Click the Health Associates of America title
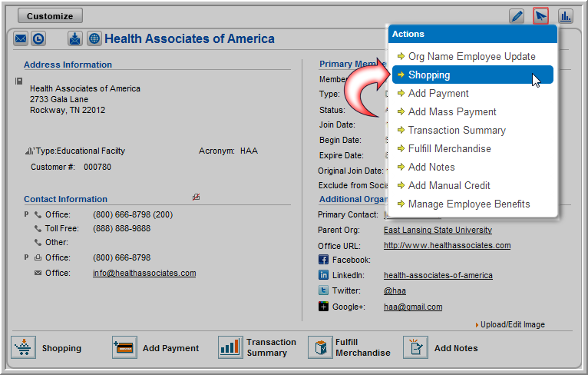 pyautogui.click(x=190, y=38)
